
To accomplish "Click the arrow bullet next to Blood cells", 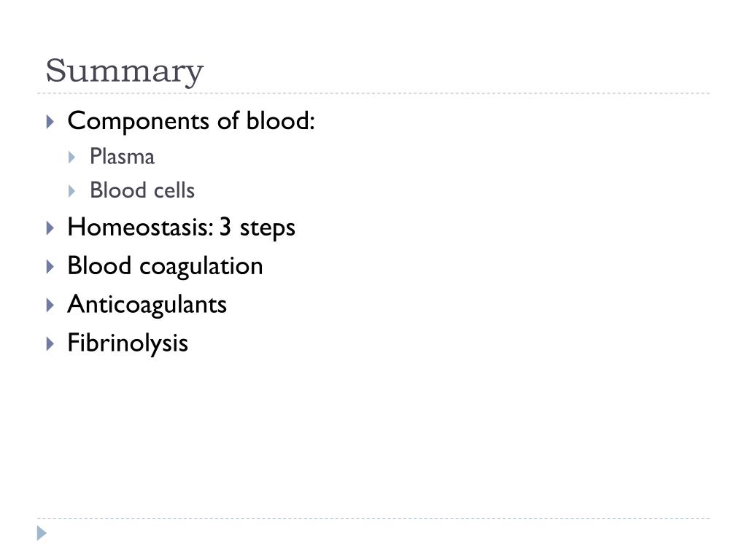I will coord(72,192).
